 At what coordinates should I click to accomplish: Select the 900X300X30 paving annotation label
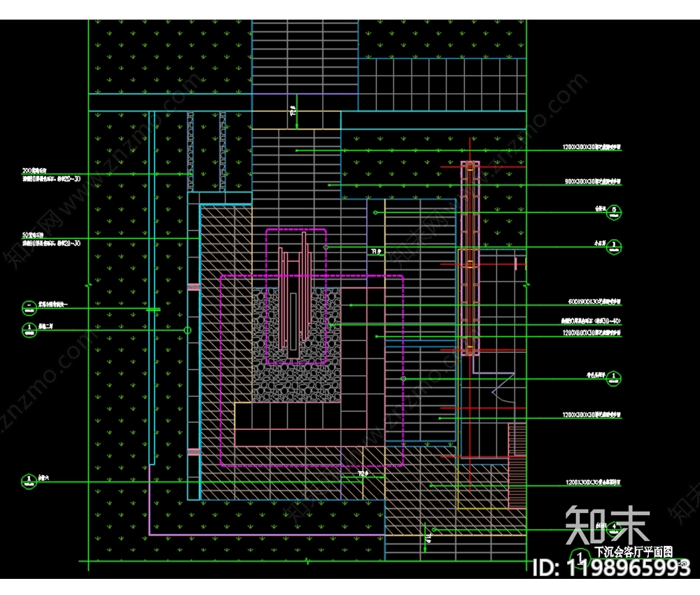(592, 182)
